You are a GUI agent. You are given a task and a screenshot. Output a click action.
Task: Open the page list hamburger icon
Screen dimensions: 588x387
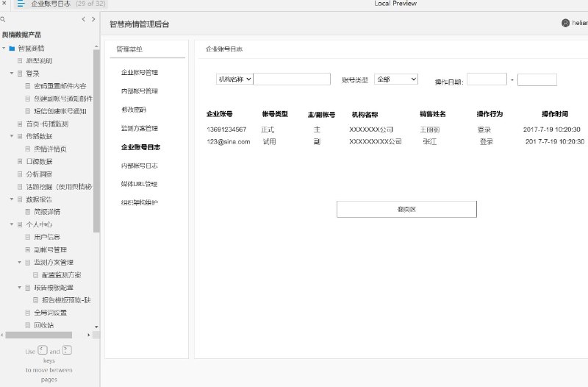tap(21, 4)
